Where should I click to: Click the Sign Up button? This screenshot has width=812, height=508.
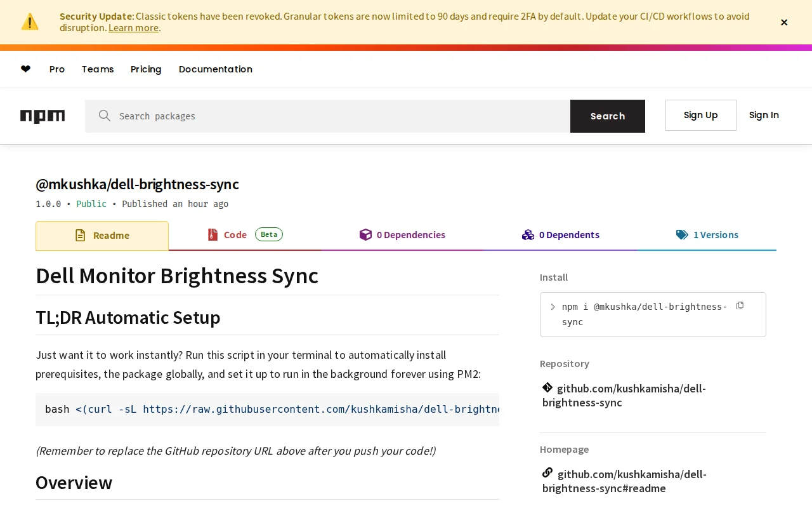pos(701,115)
